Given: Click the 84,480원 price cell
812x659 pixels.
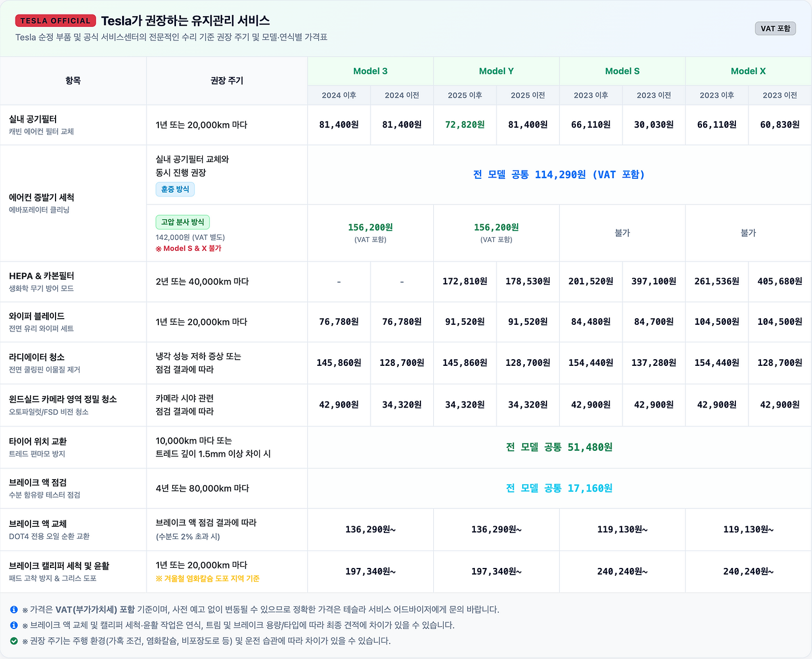Looking at the screenshot, I should pos(591,322).
